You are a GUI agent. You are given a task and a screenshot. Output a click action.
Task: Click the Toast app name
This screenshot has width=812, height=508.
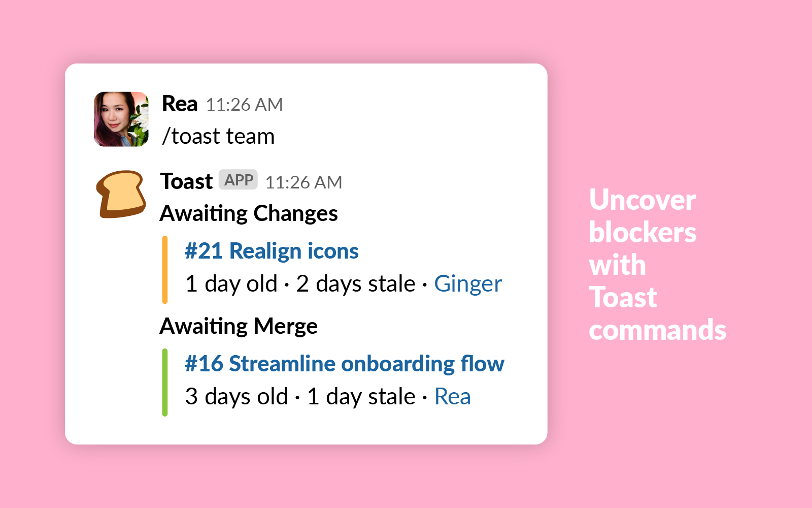pos(186,181)
